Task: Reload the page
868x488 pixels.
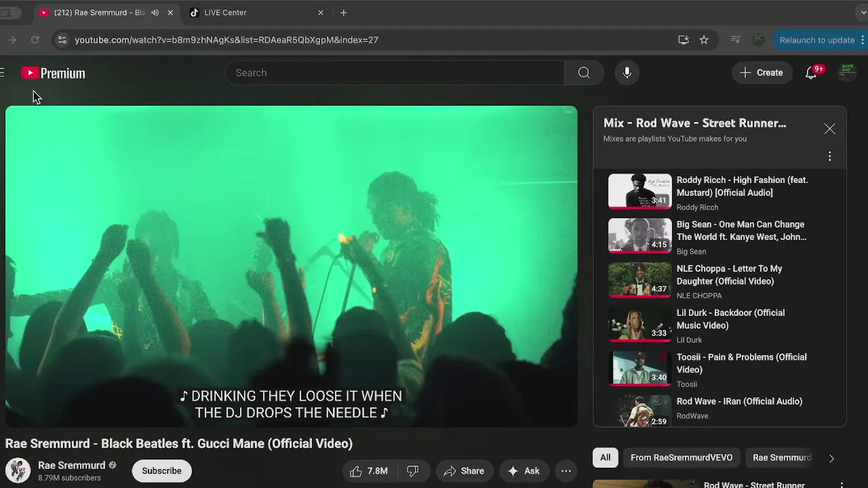Action: click(x=35, y=40)
